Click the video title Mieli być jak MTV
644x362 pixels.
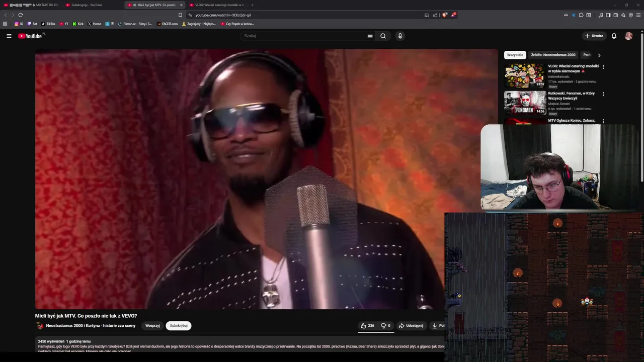point(86,316)
